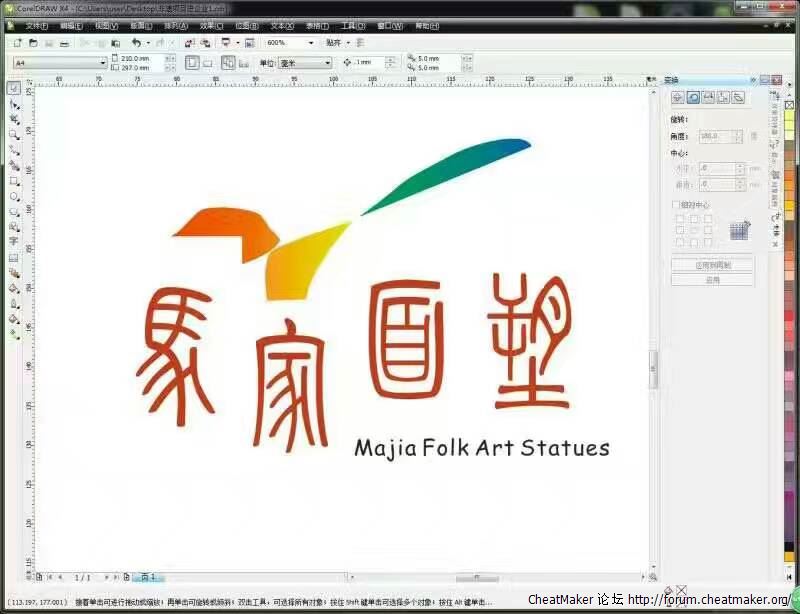Image resolution: width=800 pixels, height=614 pixels.
Task: Select the Shape edit tool
Action: coord(14,103)
